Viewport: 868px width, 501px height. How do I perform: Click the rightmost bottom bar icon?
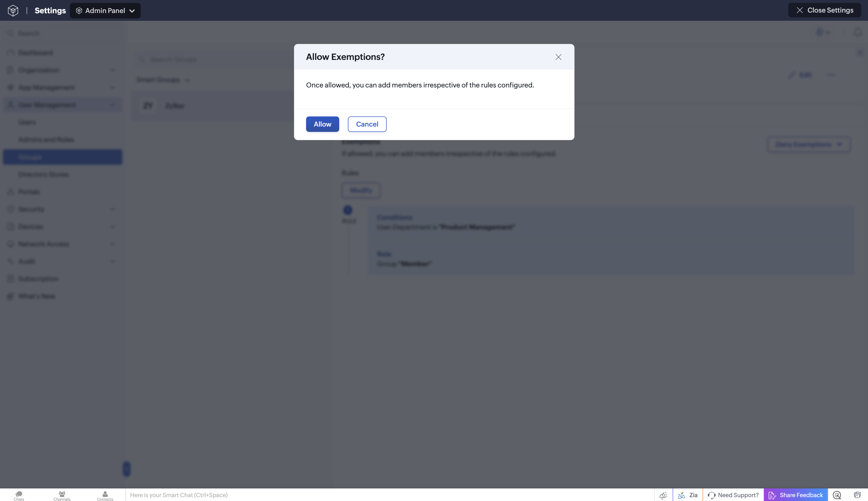857,495
